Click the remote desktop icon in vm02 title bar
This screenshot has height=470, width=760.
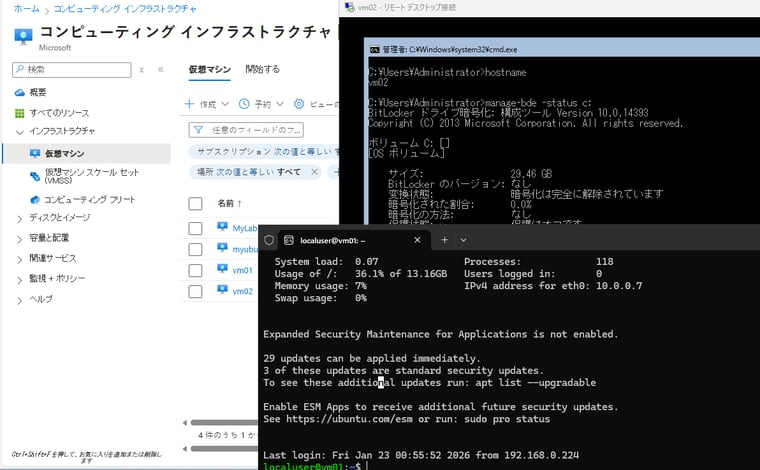(x=349, y=7)
